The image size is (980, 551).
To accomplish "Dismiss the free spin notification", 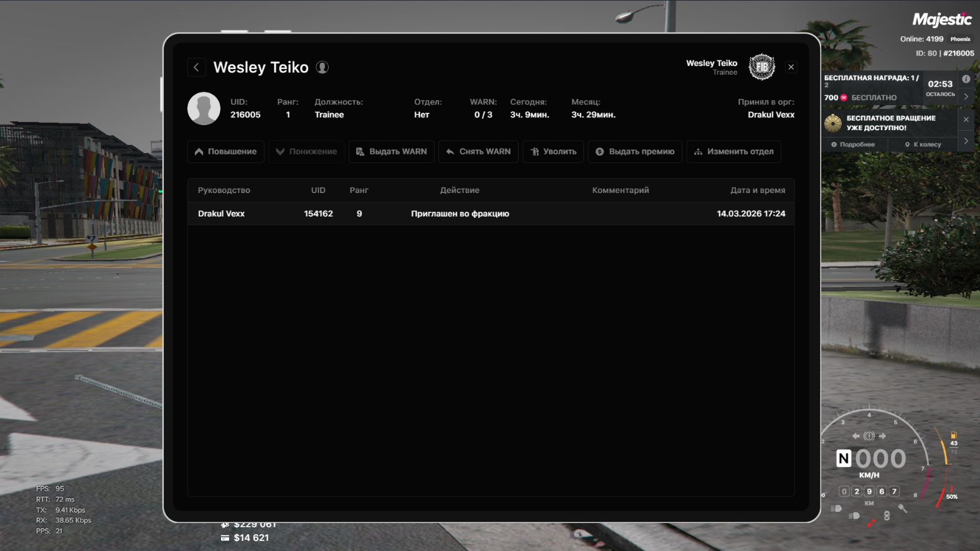I will [x=966, y=120].
